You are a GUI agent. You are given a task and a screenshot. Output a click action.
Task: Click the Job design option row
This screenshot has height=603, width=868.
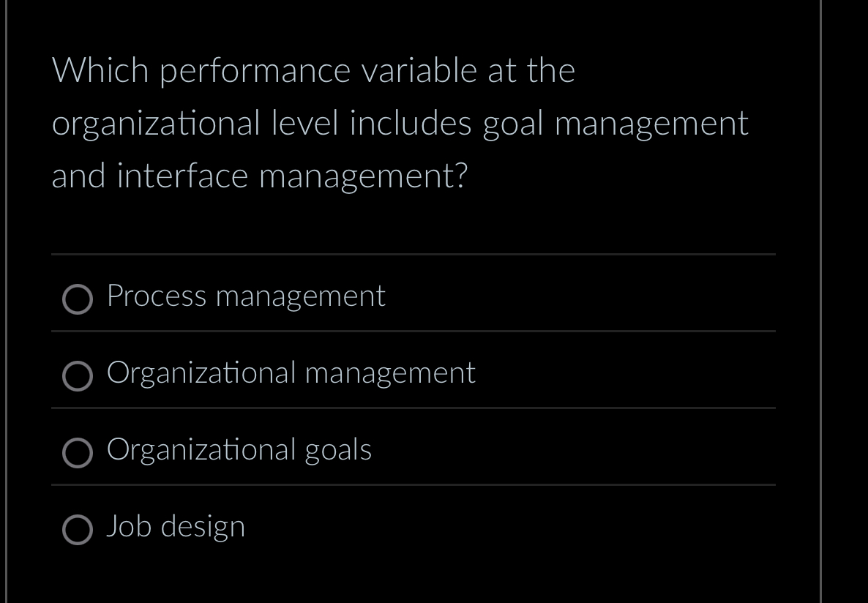(x=413, y=527)
